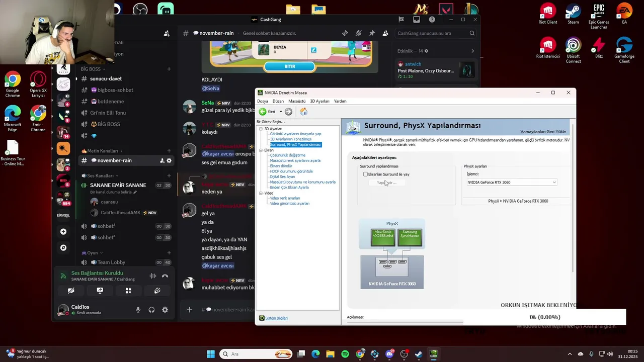Mute channel notifications bell icon
The height and width of the screenshot is (362, 644).
[358, 33]
